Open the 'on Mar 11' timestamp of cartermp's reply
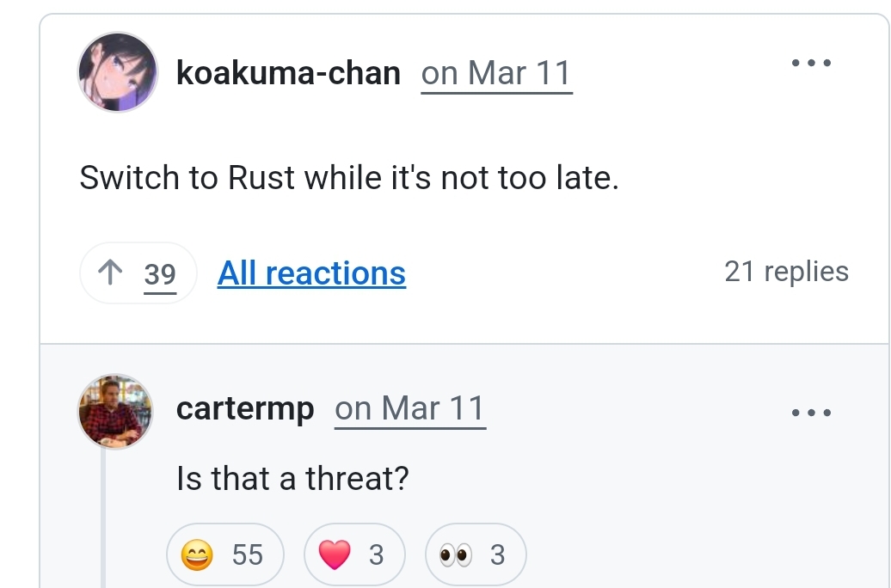 point(410,409)
